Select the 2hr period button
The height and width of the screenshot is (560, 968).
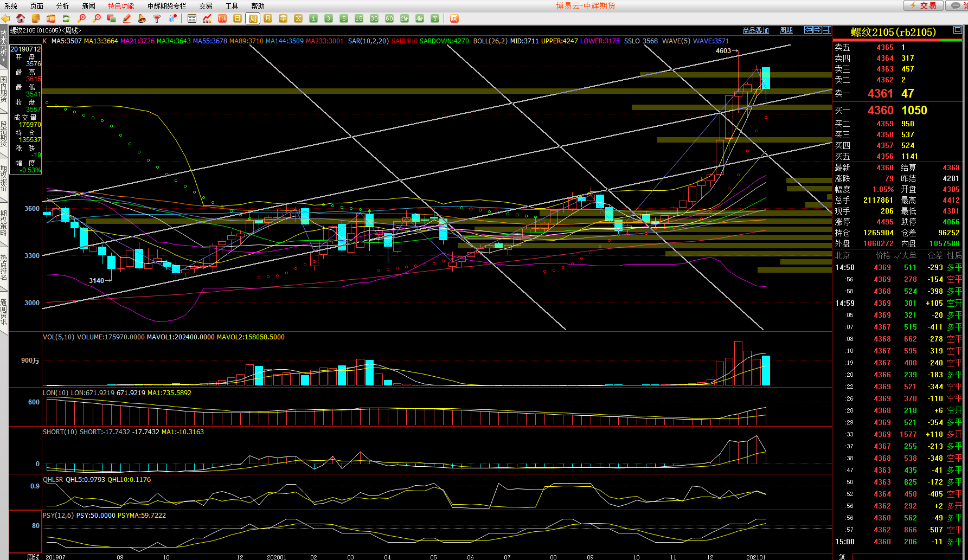click(x=405, y=18)
